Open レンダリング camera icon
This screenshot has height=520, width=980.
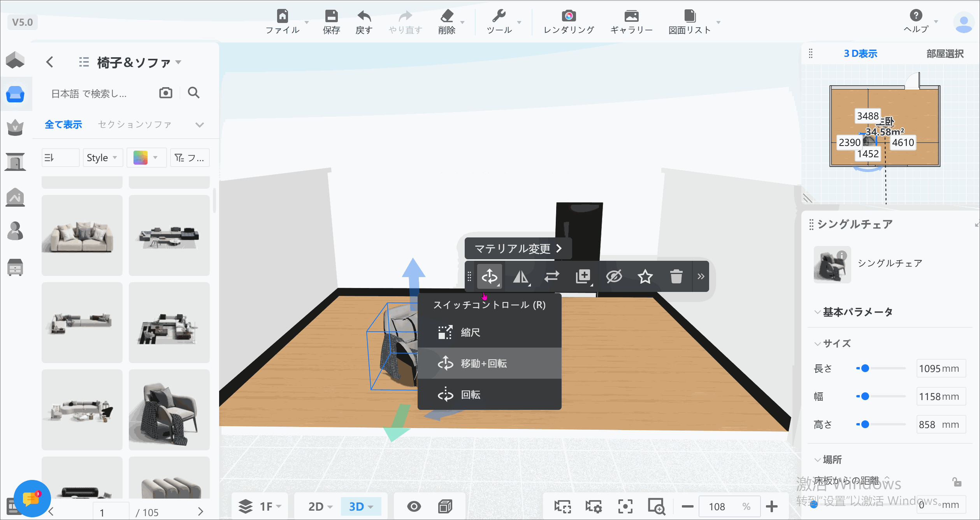[569, 16]
